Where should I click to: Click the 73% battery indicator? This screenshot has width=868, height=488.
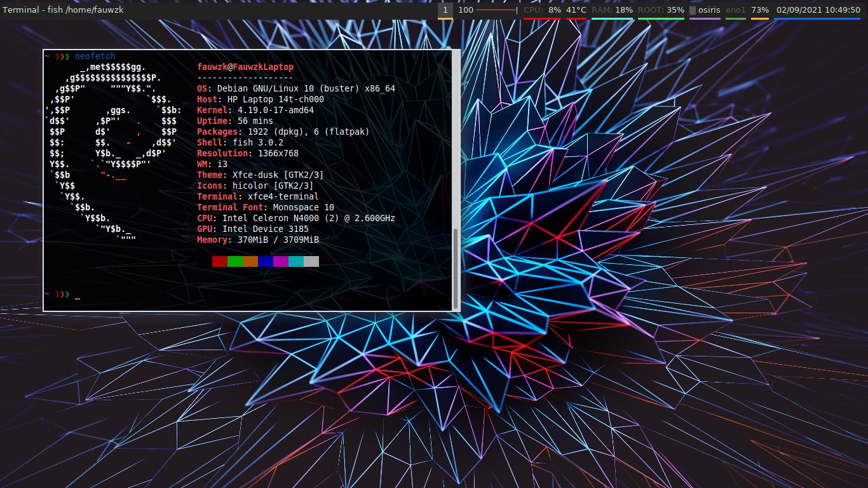tap(760, 10)
